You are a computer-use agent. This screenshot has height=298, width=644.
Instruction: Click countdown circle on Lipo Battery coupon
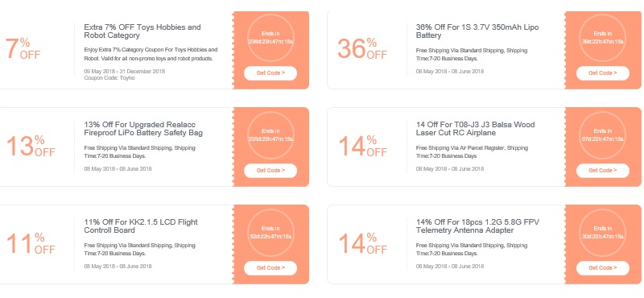click(602, 38)
